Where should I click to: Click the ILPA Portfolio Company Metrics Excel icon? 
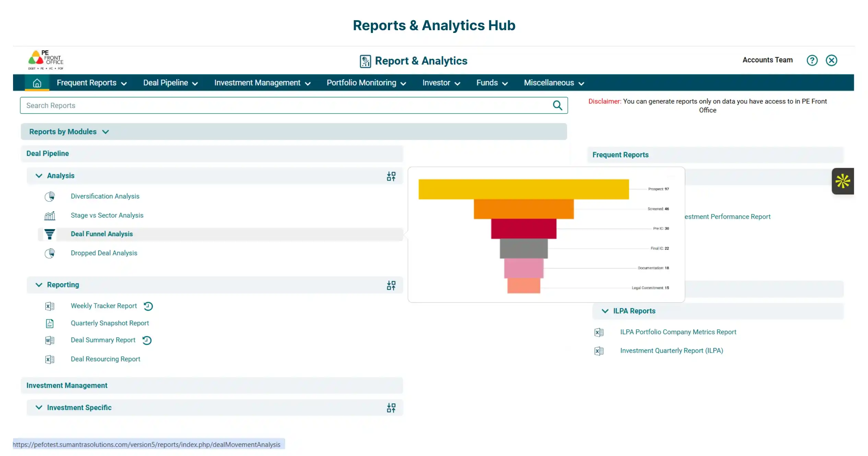point(599,332)
